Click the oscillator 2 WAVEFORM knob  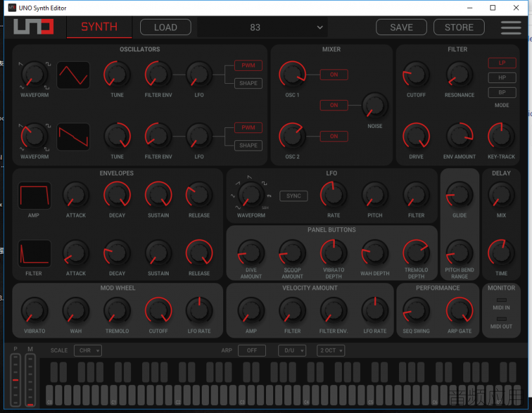(34, 136)
